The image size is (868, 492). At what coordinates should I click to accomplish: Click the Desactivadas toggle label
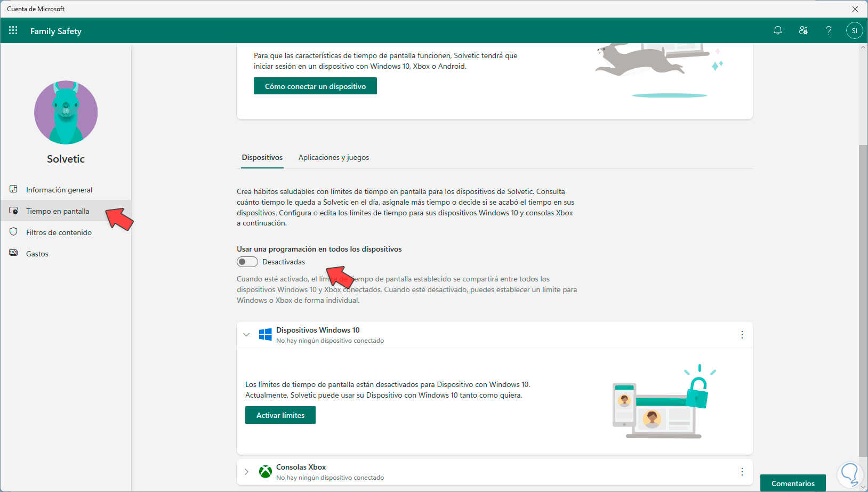click(x=284, y=262)
